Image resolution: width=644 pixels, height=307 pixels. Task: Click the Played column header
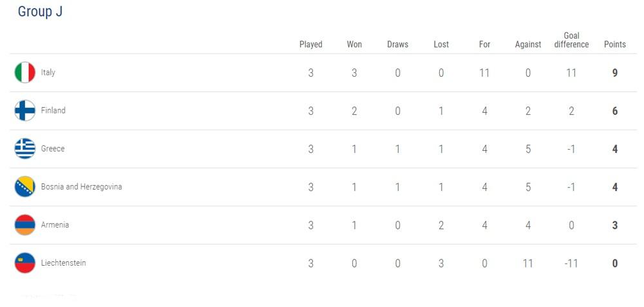pyautogui.click(x=311, y=45)
